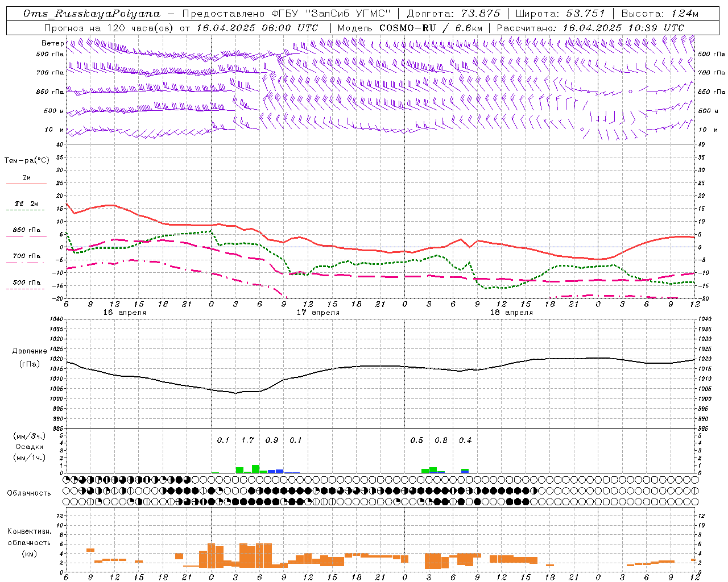Image resolution: width=728 pixels, height=582 pixels.
Task: Click the Долгота: 73.875 value
Action: click(x=454, y=14)
